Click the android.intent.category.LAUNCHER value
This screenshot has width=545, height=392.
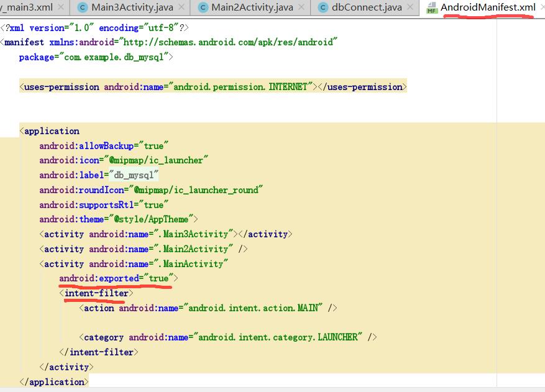click(278, 337)
